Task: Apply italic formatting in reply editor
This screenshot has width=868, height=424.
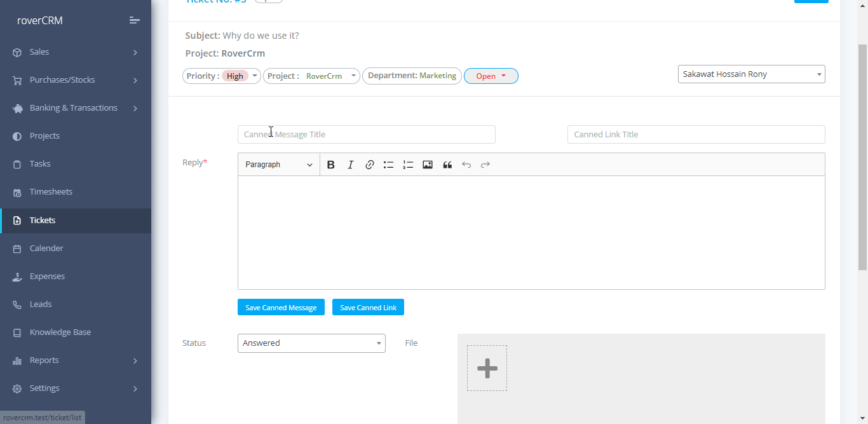Action: [350, 165]
